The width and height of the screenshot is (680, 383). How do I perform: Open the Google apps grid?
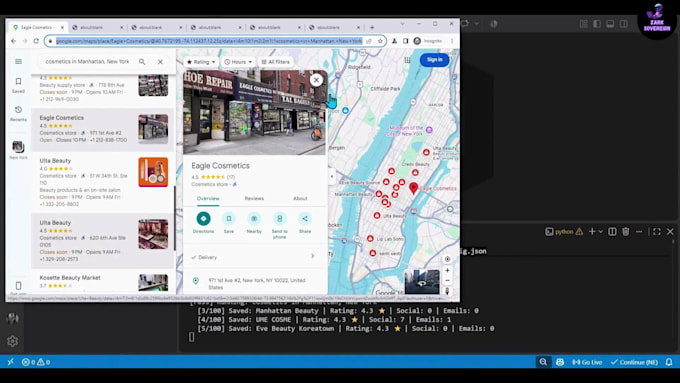407,60
